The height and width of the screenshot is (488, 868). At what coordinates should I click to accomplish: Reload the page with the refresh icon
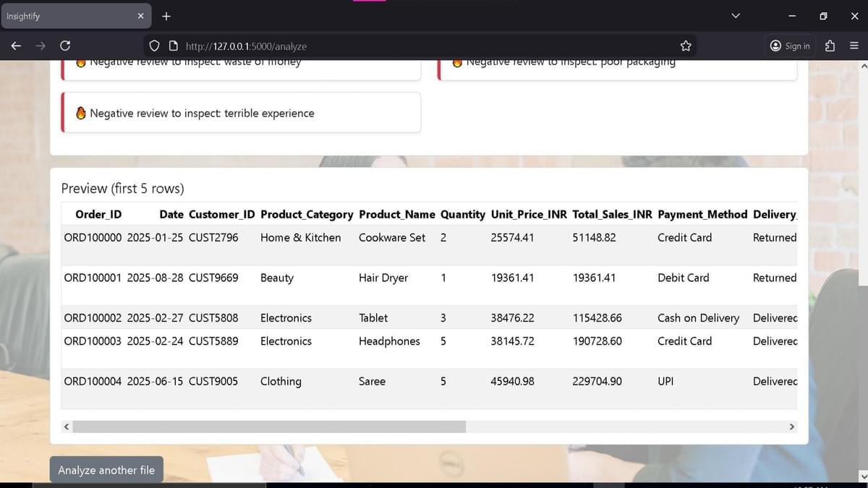pos(64,46)
